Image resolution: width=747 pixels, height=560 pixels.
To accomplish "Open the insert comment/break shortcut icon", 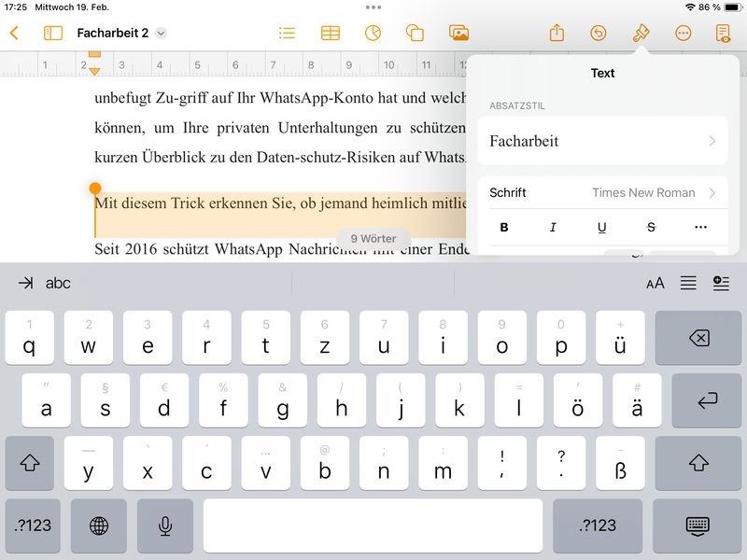I will click(721, 283).
